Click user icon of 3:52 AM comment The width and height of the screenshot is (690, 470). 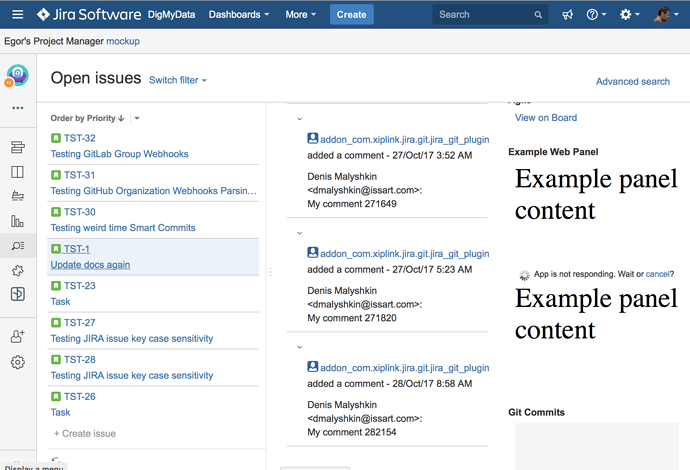click(x=312, y=138)
